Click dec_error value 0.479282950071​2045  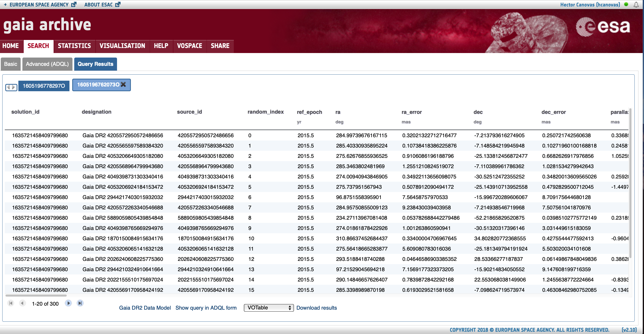coord(568,187)
